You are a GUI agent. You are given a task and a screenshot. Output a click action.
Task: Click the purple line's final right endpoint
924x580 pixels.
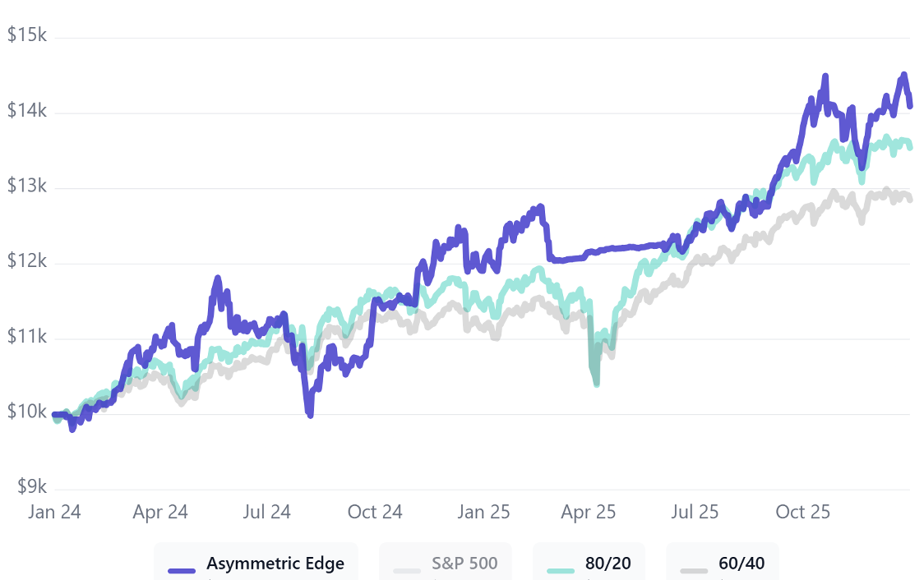[910, 105]
